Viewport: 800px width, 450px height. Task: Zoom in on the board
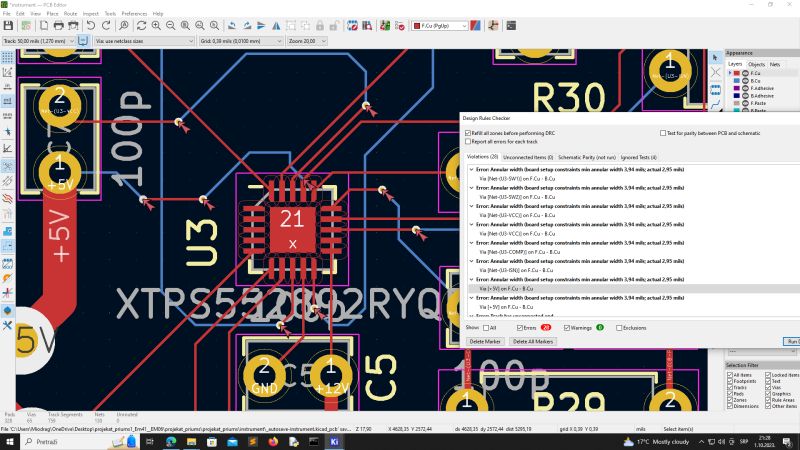(x=156, y=26)
